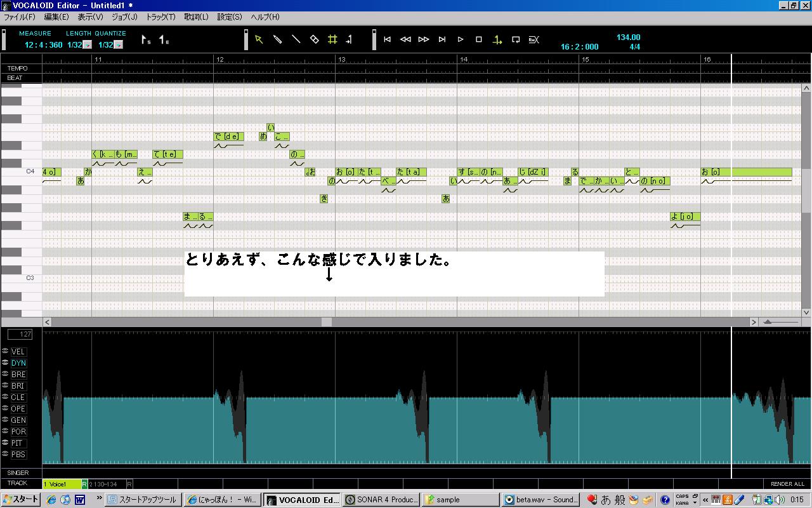Open the 編集(E) menu

pyautogui.click(x=56, y=17)
